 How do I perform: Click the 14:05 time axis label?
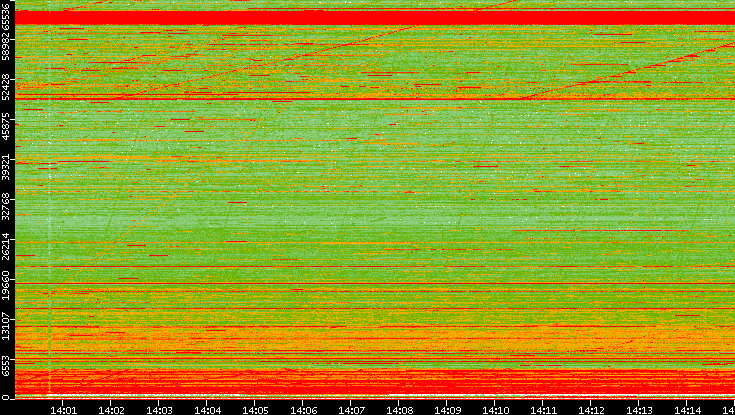(255, 410)
